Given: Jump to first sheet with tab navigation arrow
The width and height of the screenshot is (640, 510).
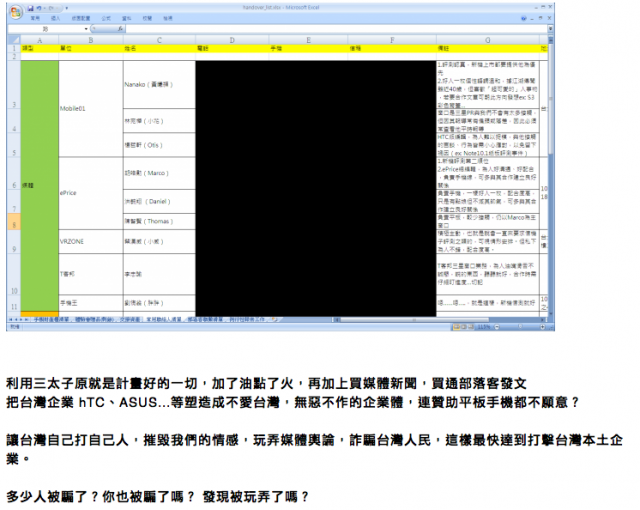Looking at the screenshot, I should [11, 319].
